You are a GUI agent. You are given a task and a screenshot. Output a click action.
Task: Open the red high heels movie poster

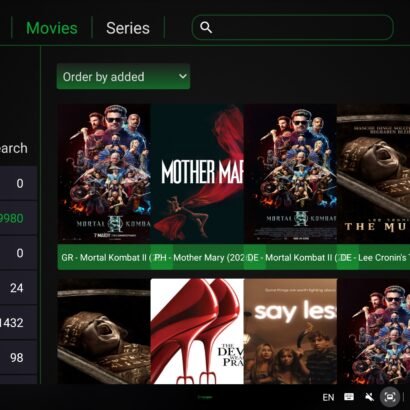click(x=197, y=331)
